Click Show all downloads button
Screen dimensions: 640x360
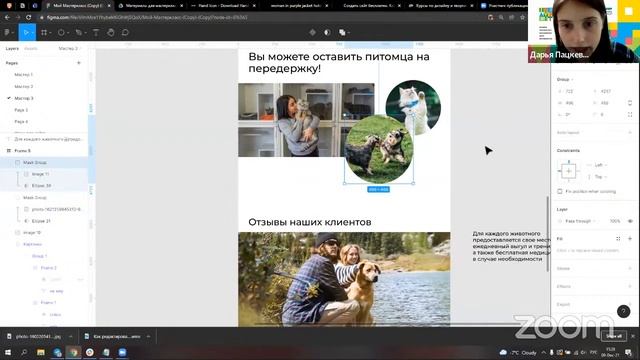pos(613,336)
